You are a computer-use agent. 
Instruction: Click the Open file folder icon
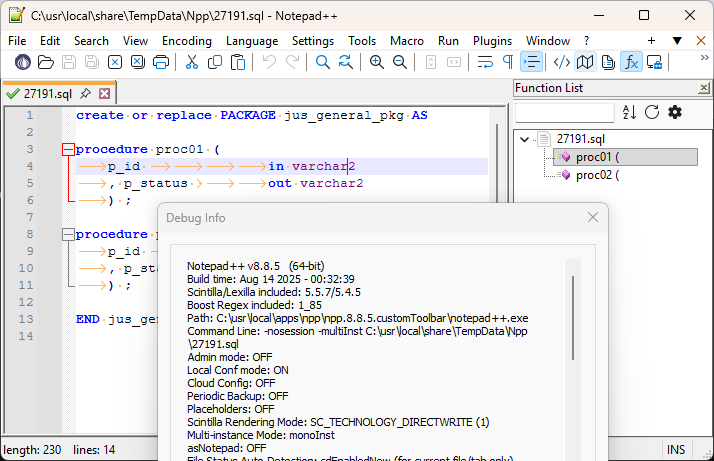pyautogui.click(x=45, y=62)
